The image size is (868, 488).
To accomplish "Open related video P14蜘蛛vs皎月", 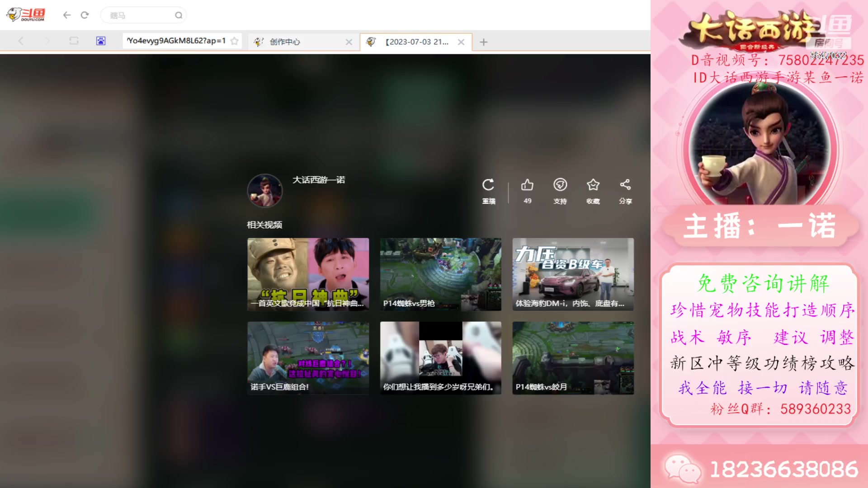I will (x=573, y=358).
